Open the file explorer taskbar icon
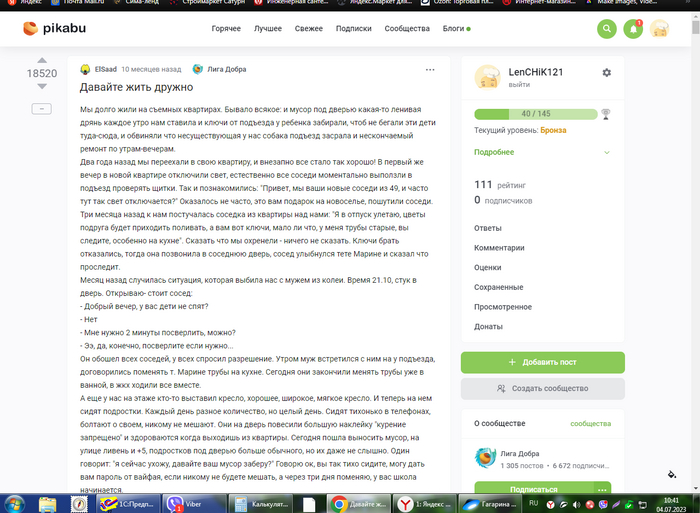This screenshot has height=513, width=700. [47, 505]
